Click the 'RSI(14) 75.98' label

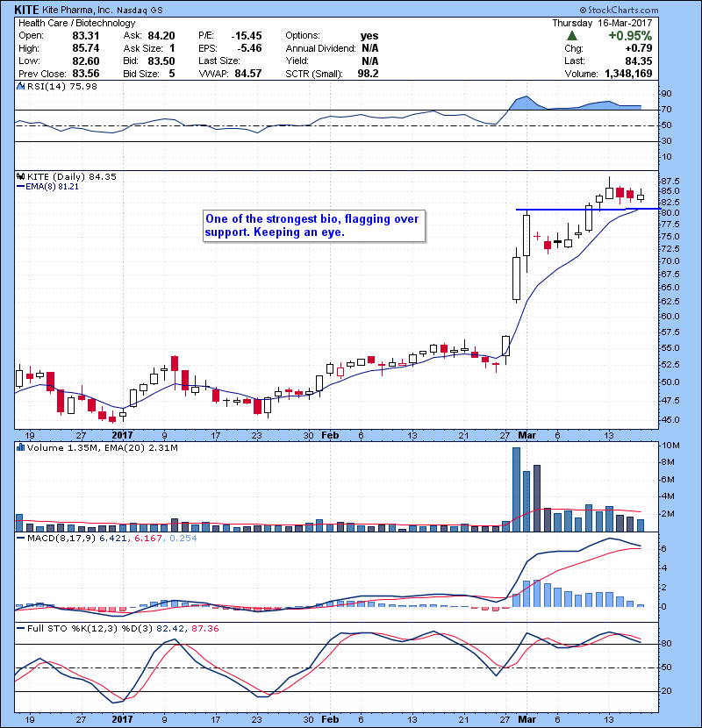pos(61,86)
